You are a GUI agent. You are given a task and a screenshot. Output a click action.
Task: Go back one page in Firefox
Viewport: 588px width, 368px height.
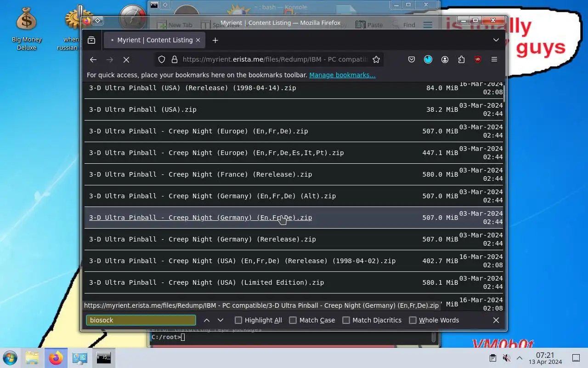click(x=93, y=59)
